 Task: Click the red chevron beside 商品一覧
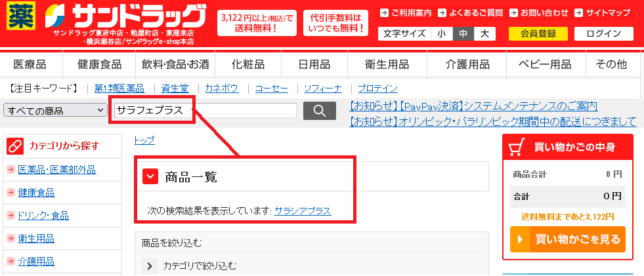coord(150,177)
